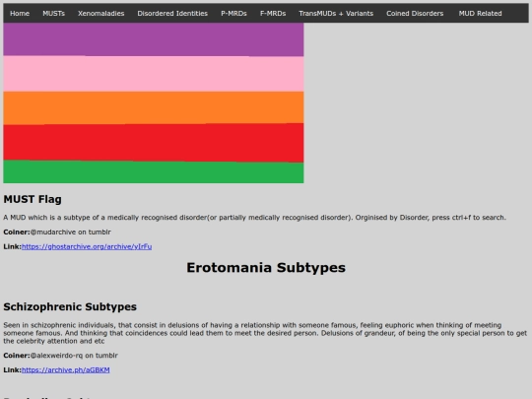Open the MUD Related nav item

pyautogui.click(x=480, y=13)
